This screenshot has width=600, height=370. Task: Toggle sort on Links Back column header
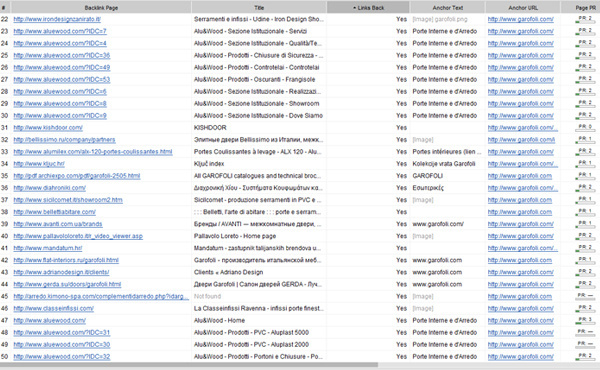(x=368, y=7)
